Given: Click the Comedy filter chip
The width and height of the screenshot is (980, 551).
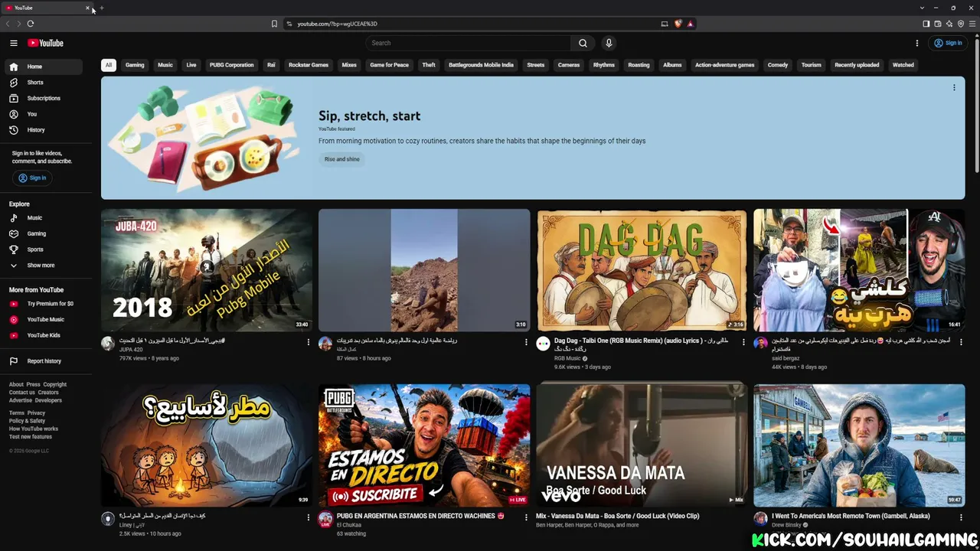Looking at the screenshot, I should 778,65.
